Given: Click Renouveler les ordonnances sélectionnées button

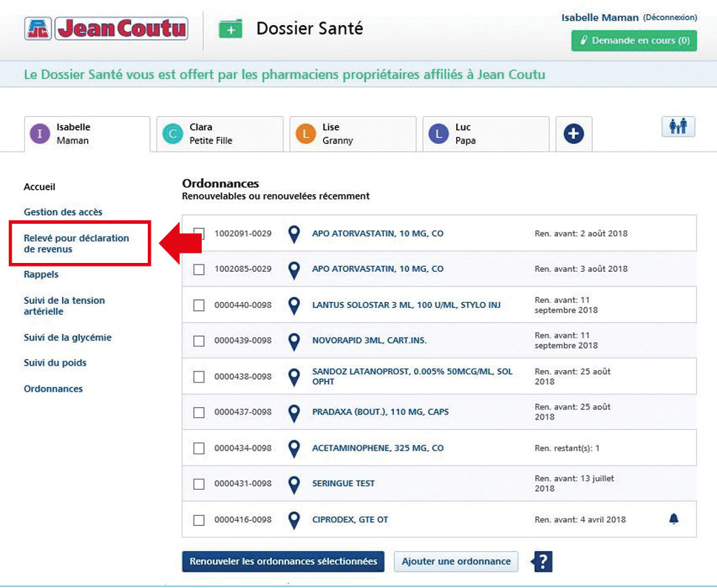Looking at the screenshot, I should point(283,561).
